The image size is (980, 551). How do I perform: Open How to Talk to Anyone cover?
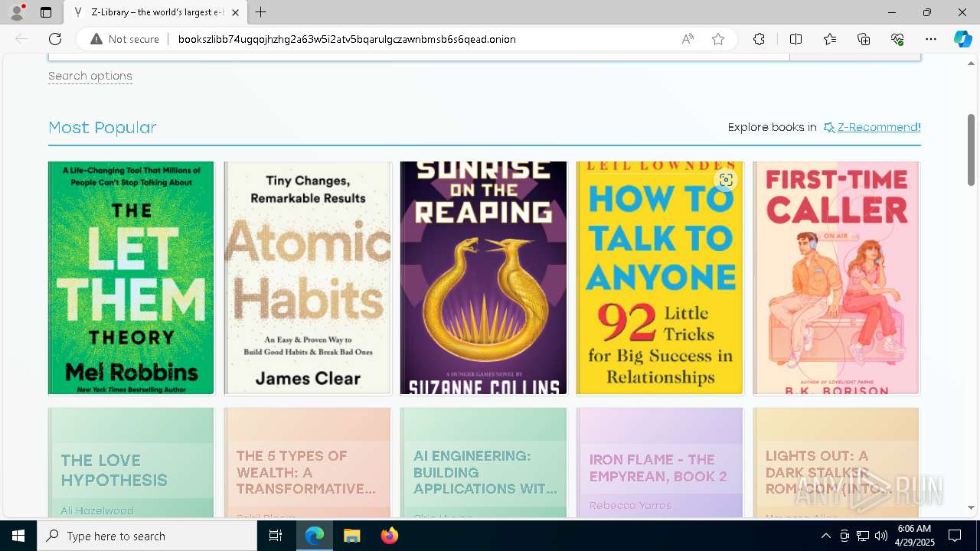point(659,278)
